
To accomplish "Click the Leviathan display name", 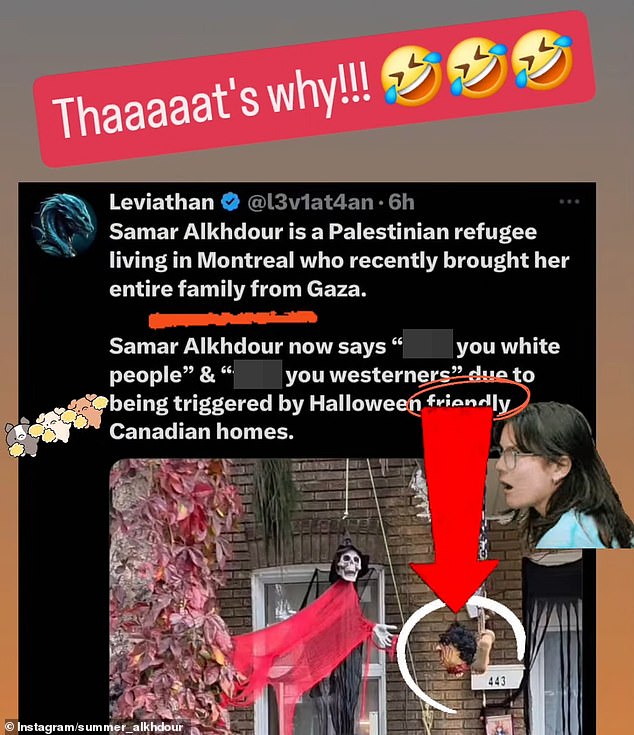I will pos(162,202).
